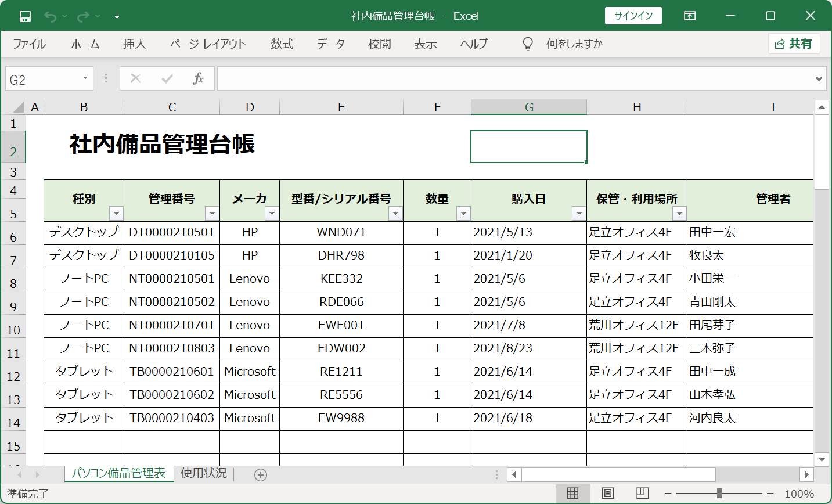This screenshot has width=832, height=504.
Task: Click the zoom out minus button
Action: tap(668, 494)
